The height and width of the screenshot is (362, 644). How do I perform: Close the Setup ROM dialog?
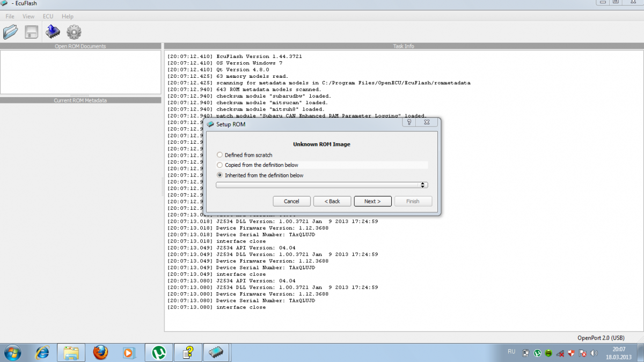[427, 123]
